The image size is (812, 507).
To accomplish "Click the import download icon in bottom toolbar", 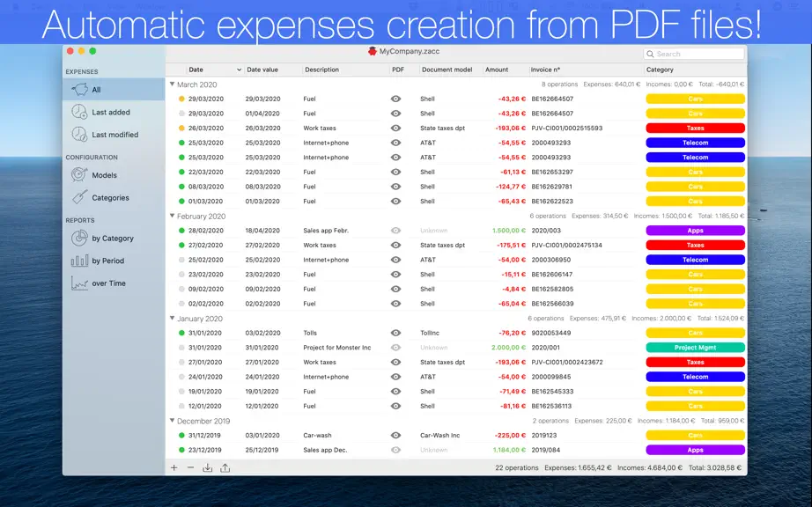I will pos(207,467).
